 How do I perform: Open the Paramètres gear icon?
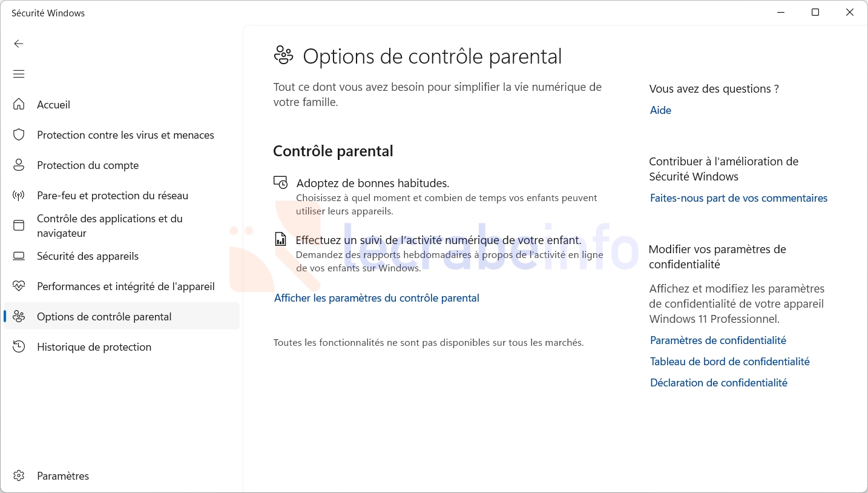19,475
